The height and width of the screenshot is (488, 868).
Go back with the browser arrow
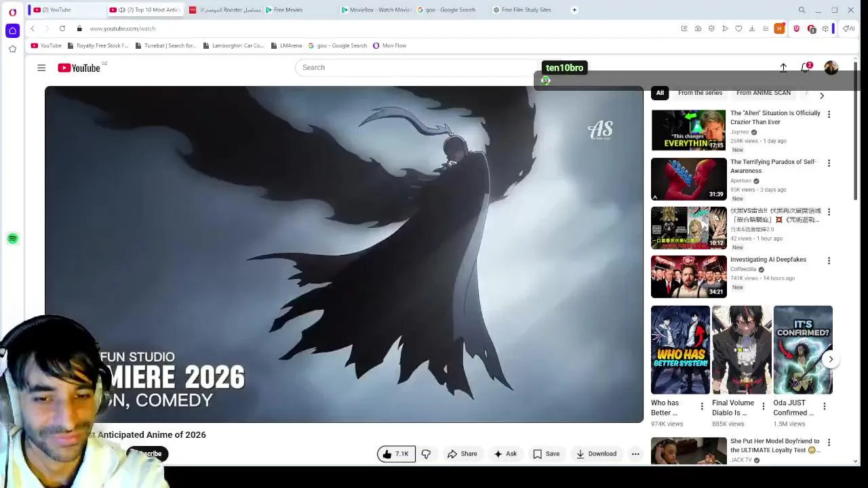[33, 28]
